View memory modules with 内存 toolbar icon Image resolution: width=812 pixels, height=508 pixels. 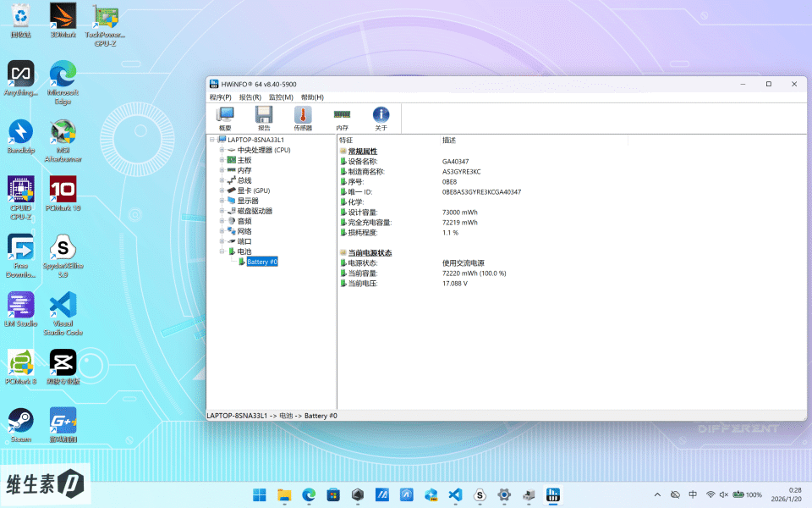pyautogui.click(x=342, y=116)
